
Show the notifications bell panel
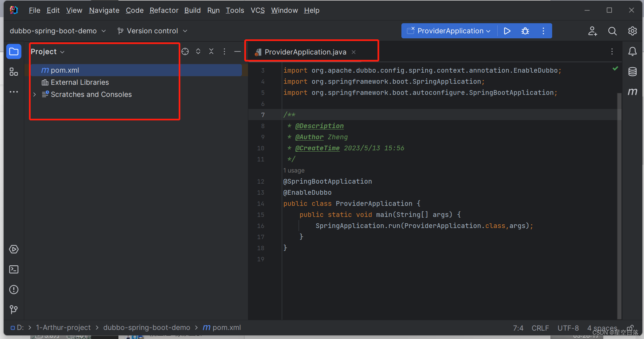click(x=633, y=51)
